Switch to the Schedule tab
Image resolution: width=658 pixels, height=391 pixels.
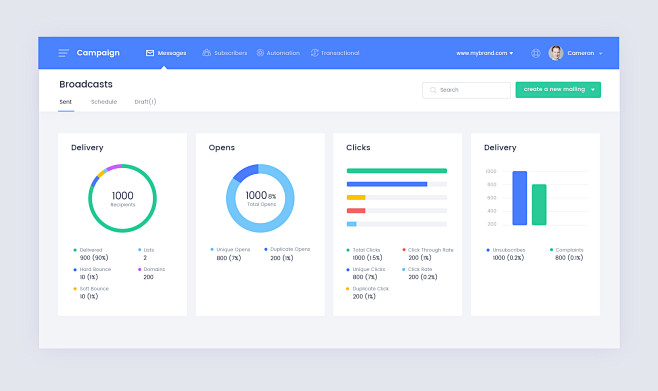tap(104, 102)
